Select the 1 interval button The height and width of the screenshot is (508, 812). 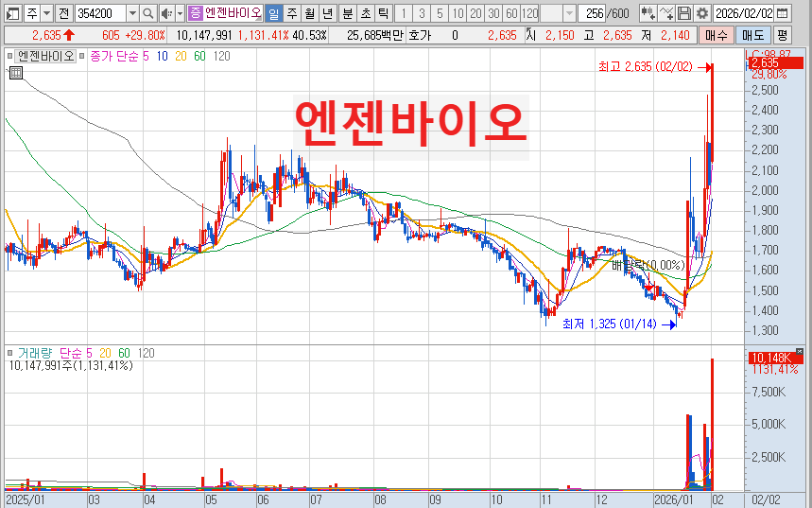[404, 13]
